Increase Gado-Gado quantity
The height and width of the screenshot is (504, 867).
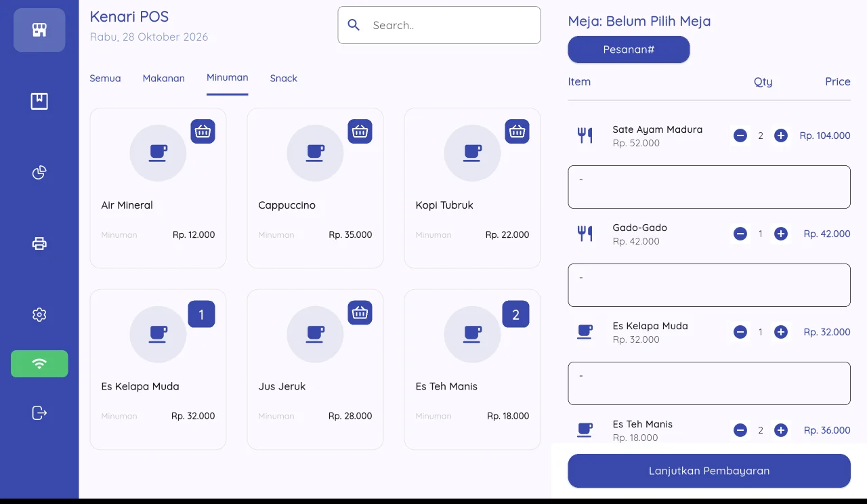point(781,234)
